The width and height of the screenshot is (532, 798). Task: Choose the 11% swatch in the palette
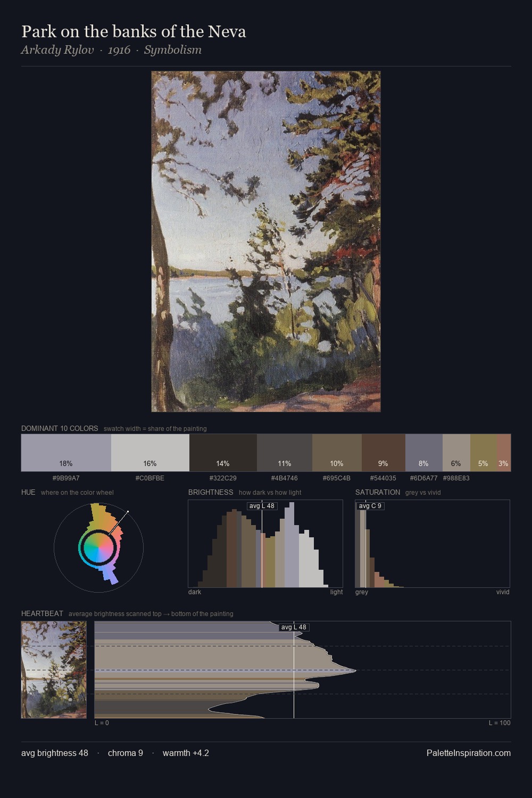(285, 453)
